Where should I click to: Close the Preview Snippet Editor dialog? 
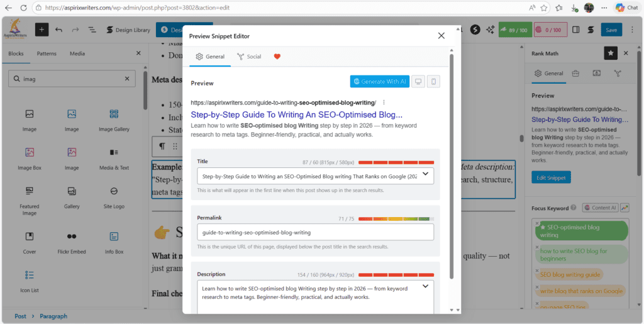(441, 36)
